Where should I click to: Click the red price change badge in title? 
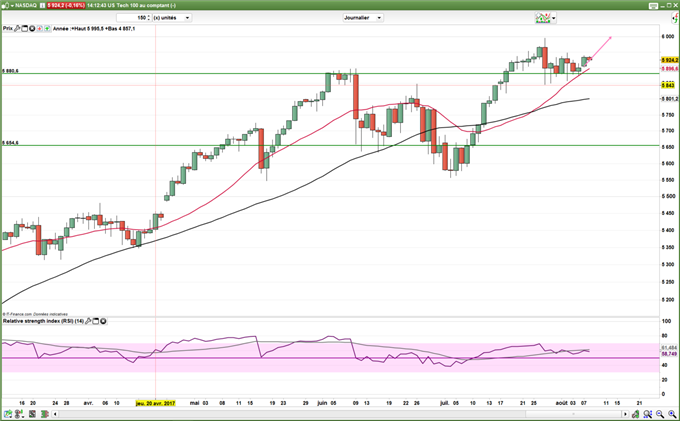pos(66,5)
